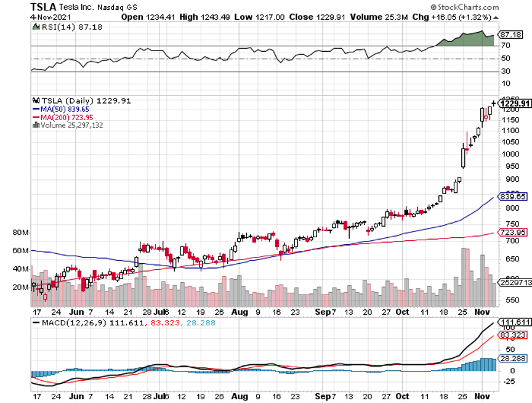Click the RSI(14) indicator icon
This screenshot has width=532, height=403.
(36, 26)
